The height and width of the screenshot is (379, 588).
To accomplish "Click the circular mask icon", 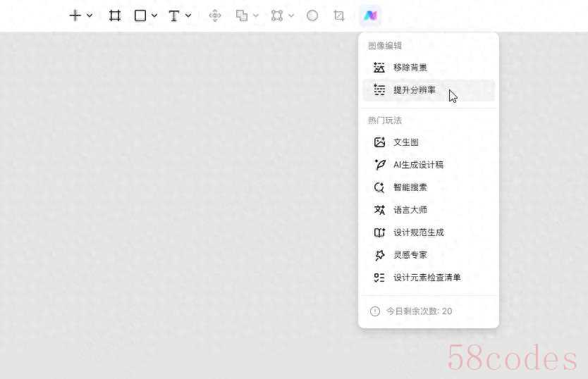I will click(x=312, y=15).
